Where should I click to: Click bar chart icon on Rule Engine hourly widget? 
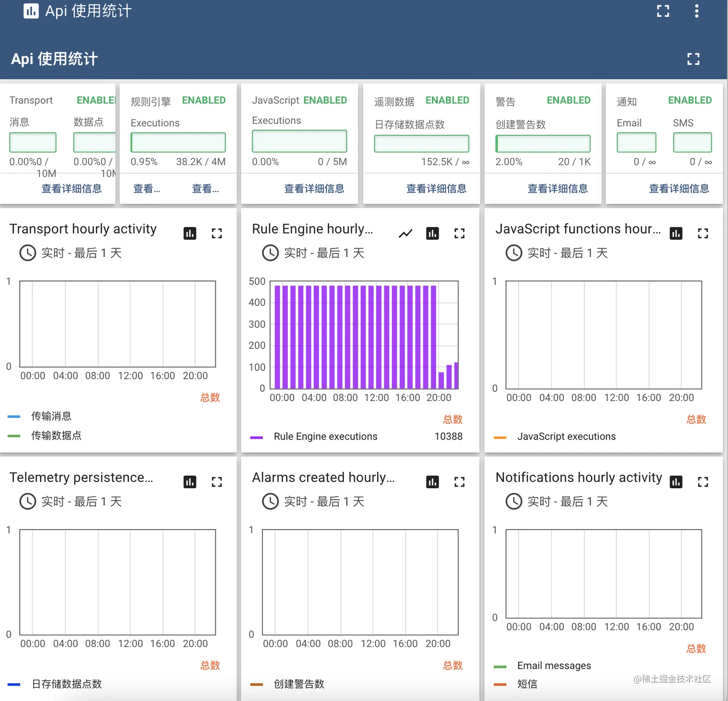(x=432, y=234)
